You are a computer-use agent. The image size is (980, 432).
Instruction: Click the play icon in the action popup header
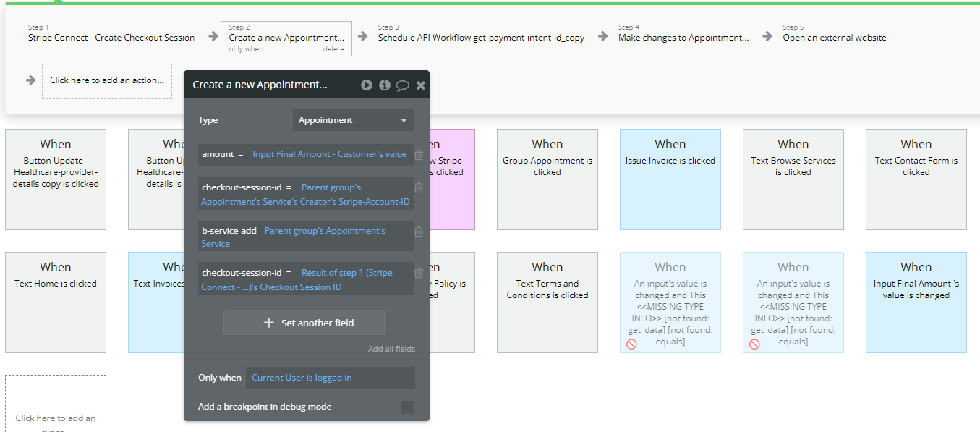tap(367, 85)
